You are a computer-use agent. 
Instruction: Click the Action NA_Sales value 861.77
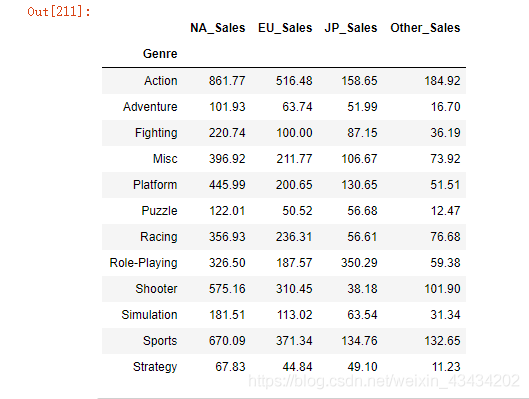coord(227,81)
